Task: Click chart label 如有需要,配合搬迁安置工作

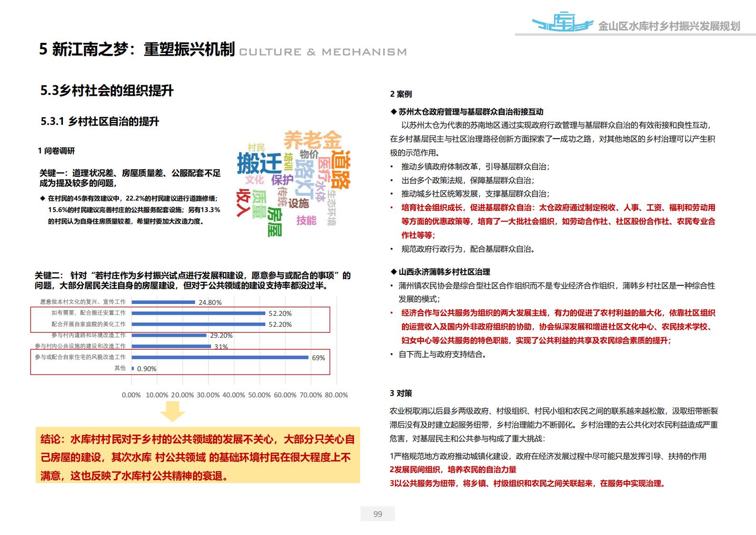Action: click(x=89, y=313)
